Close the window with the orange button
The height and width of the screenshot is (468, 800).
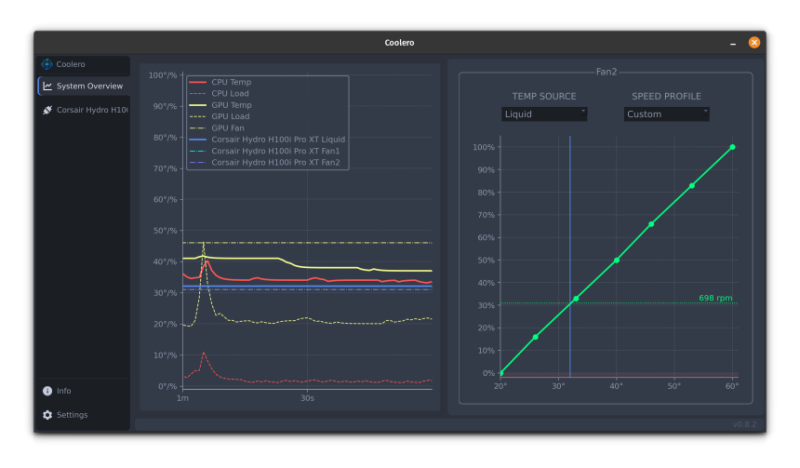tap(754, 42)
